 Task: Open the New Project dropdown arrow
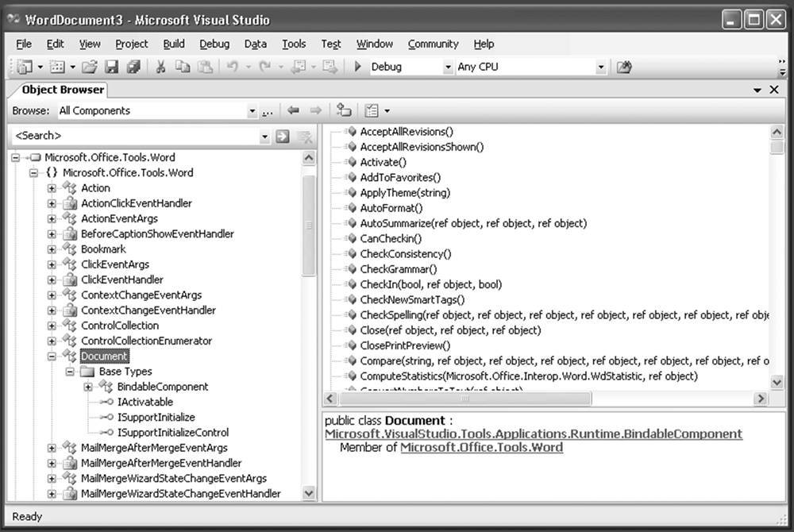click(40, 67)
